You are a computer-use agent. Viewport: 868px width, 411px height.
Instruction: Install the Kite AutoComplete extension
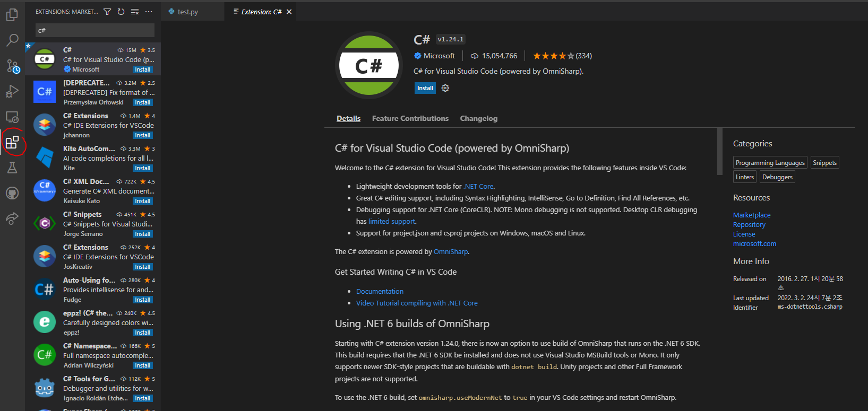(142, 168)
